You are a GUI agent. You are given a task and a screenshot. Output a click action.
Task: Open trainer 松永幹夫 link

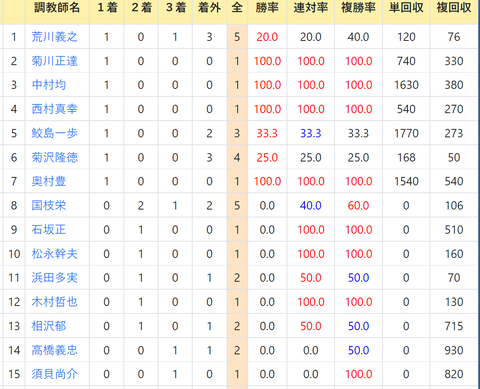tap(54, 254)
